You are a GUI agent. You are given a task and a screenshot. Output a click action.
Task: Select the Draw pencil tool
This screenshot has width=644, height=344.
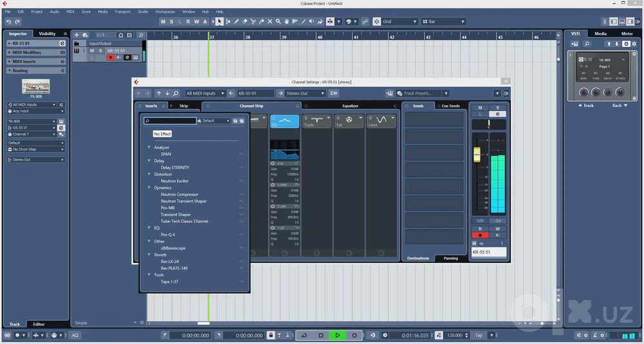[x=236, y=21]
